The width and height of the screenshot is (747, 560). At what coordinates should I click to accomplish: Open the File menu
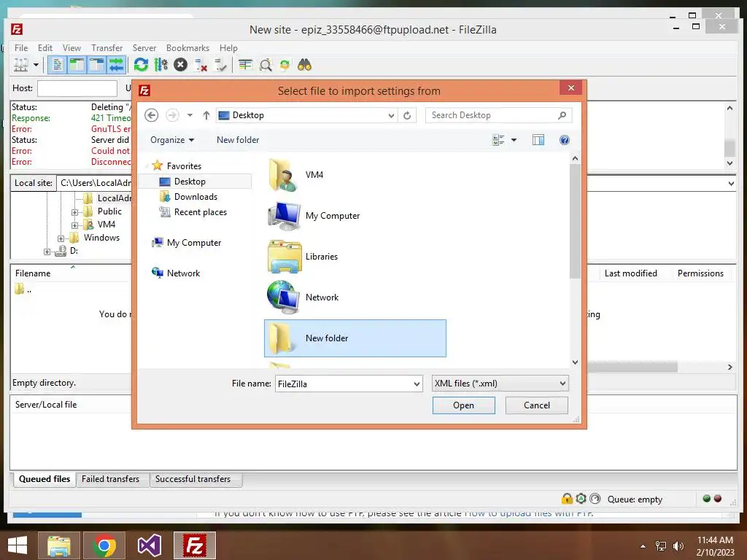point(21,48)
